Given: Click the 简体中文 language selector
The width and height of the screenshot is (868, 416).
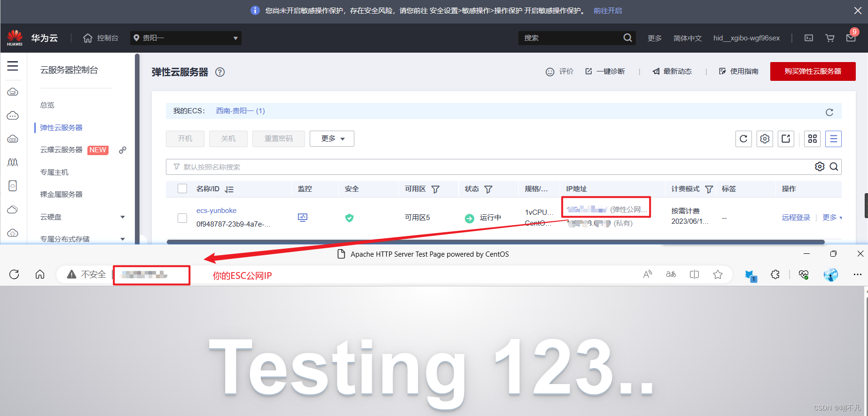Looking at the screenshot, I should coord(688,38).
